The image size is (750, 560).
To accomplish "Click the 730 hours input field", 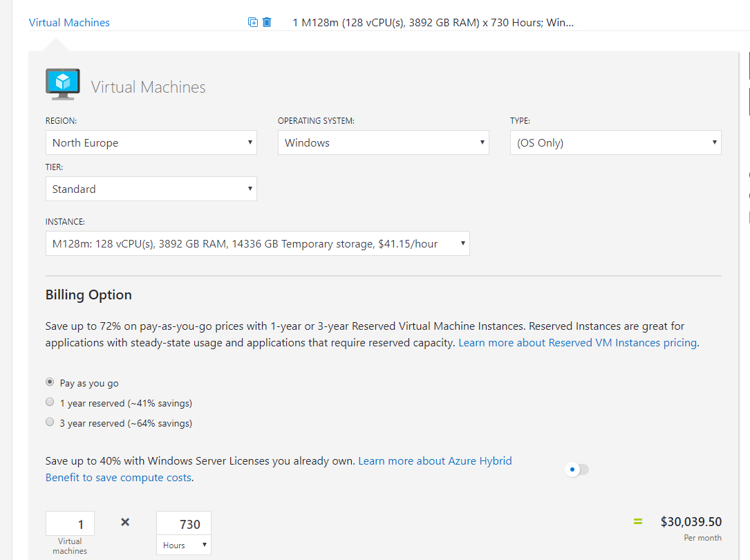I will coord(184,524).
